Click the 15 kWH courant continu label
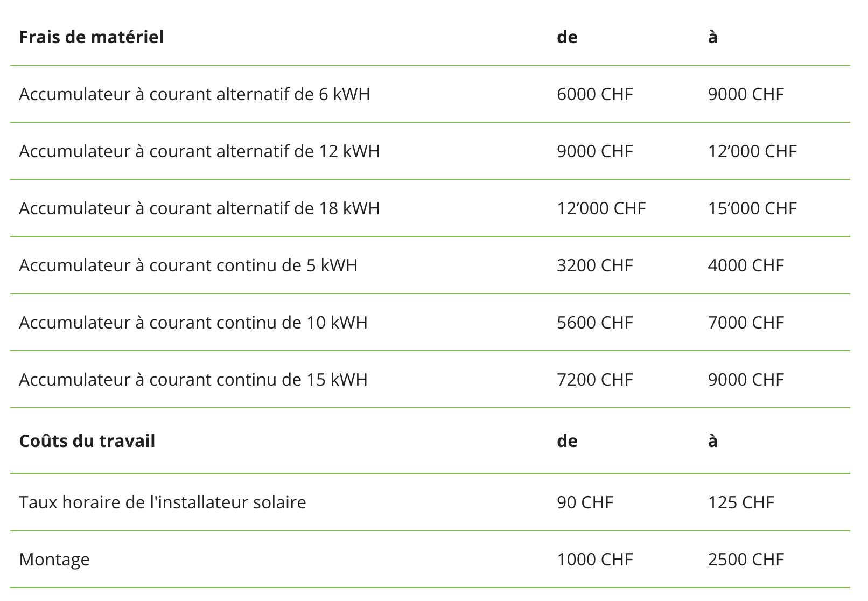The width and height of the screenshot is (868, 601). coord(193,380)
